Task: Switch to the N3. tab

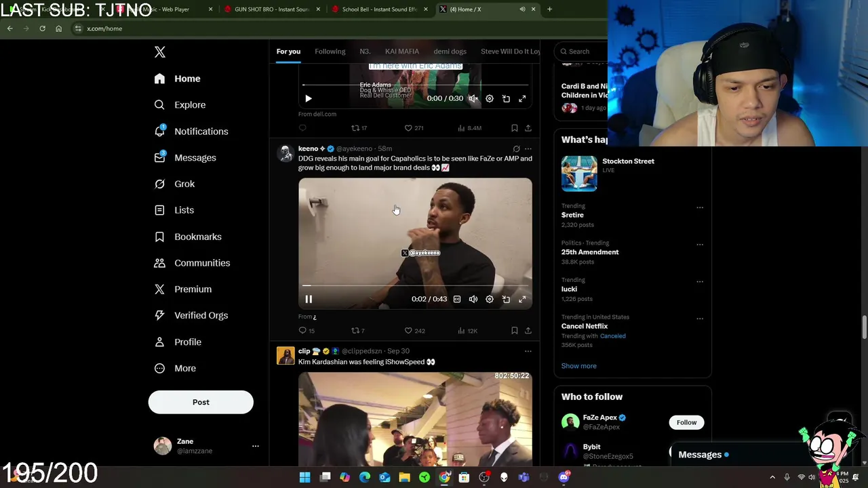Action: point(365,52)
